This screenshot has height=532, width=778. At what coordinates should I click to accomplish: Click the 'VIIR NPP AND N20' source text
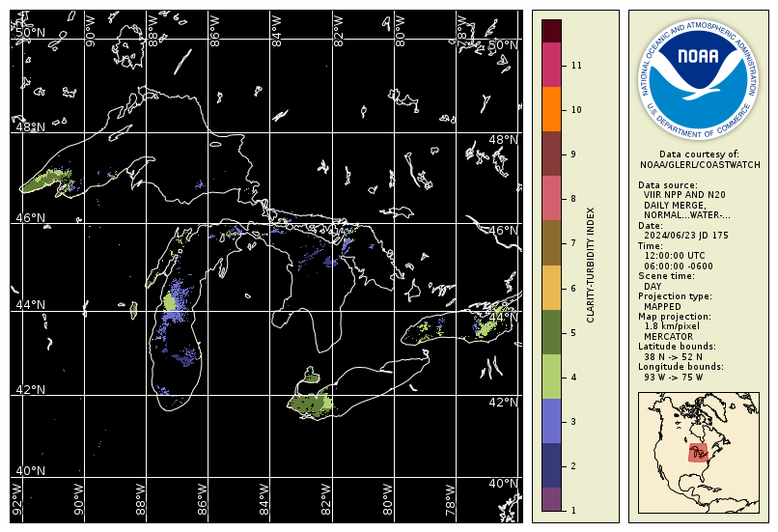coord(684,195)
